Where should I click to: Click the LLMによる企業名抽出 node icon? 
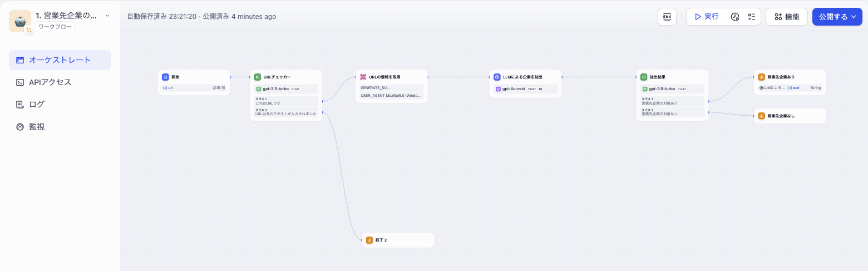(497, 77)
